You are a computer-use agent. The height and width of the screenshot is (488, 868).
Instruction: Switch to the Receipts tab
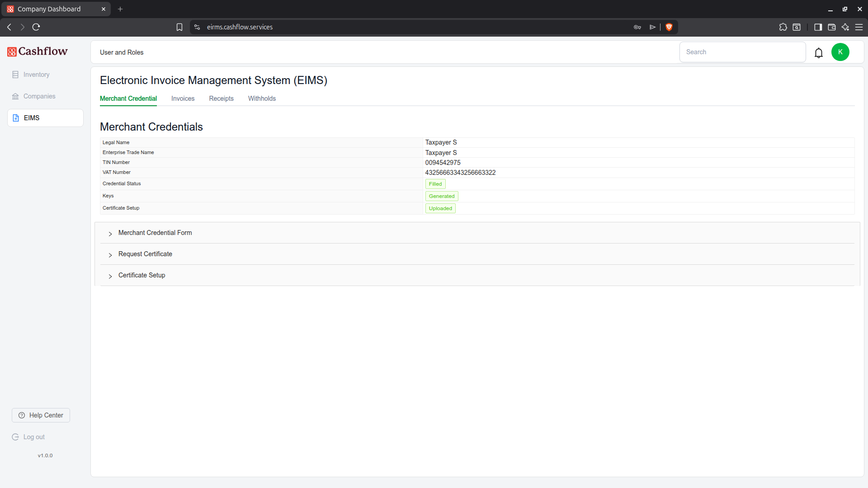(221, 99)
